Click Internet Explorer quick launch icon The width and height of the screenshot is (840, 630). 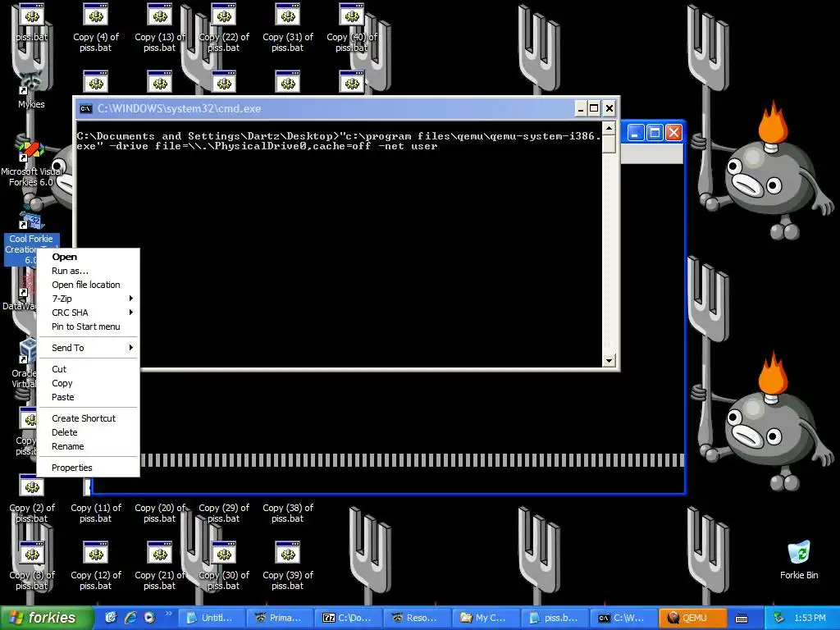[130, 618]
